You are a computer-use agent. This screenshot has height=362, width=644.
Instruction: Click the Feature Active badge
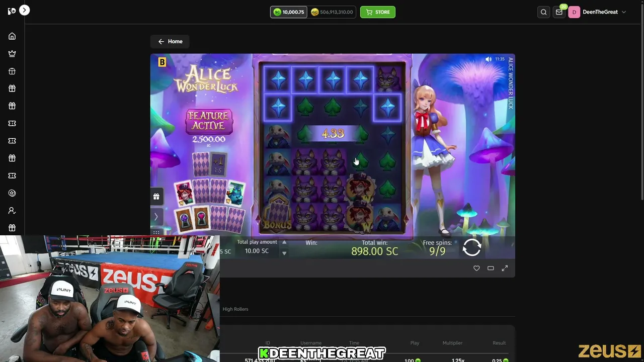tap(209, 121)
